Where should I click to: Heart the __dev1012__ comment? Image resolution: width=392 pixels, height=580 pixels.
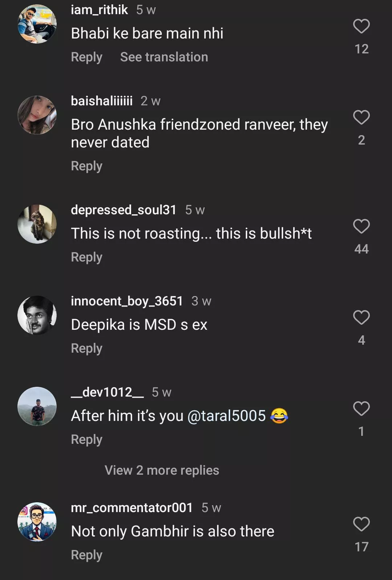point(361,409)
